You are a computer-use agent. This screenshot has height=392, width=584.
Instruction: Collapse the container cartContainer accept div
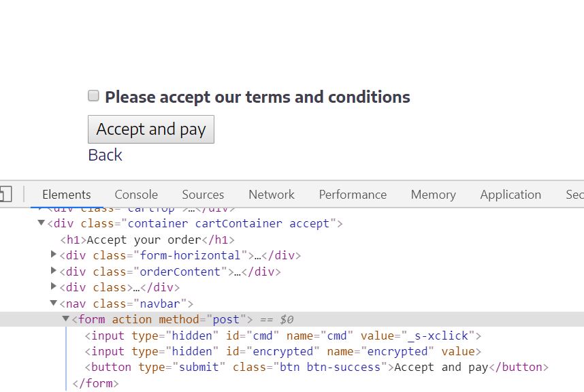point(42,223)
